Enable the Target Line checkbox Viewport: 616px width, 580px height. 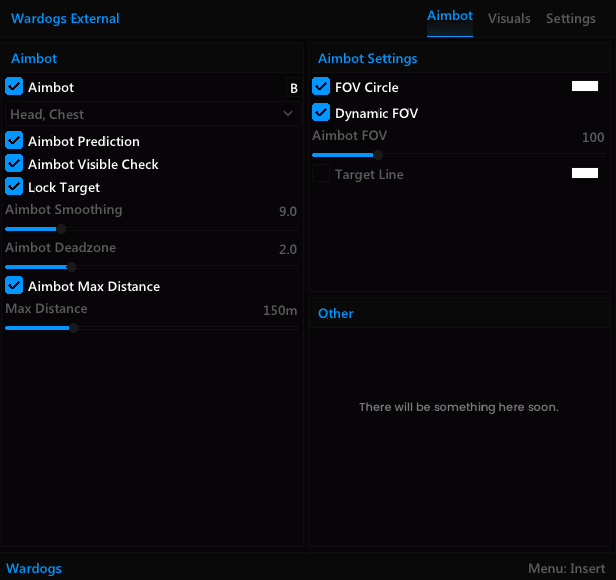pos(321,174)
